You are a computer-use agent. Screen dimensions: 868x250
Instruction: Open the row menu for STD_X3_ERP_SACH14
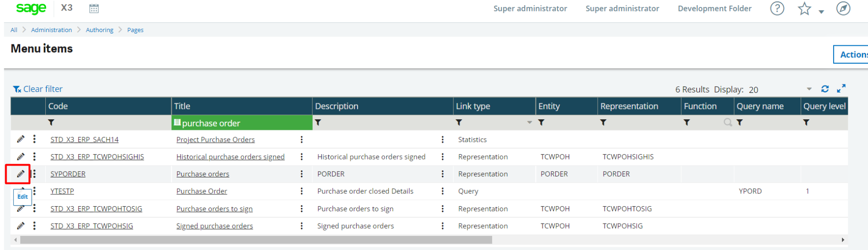click(x=34, y=139)
